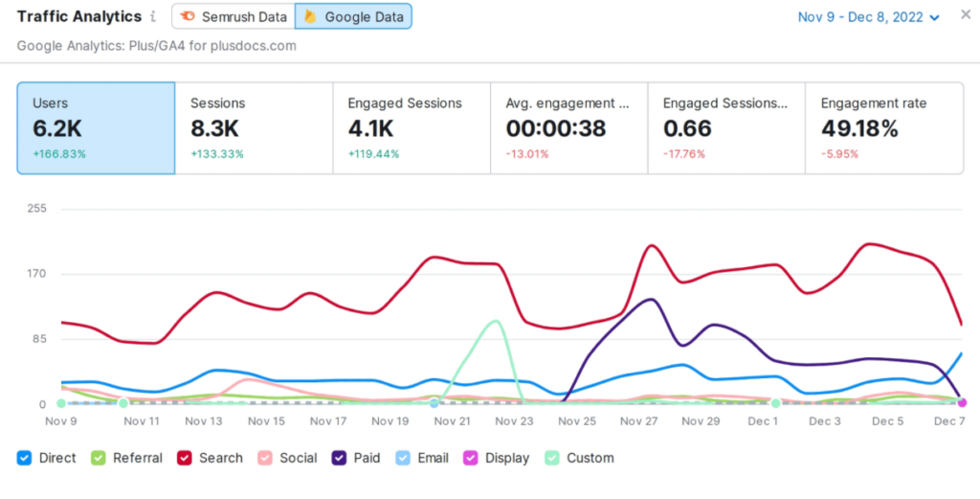Click the Google Analytics logo icon

(x=310, y=17)
